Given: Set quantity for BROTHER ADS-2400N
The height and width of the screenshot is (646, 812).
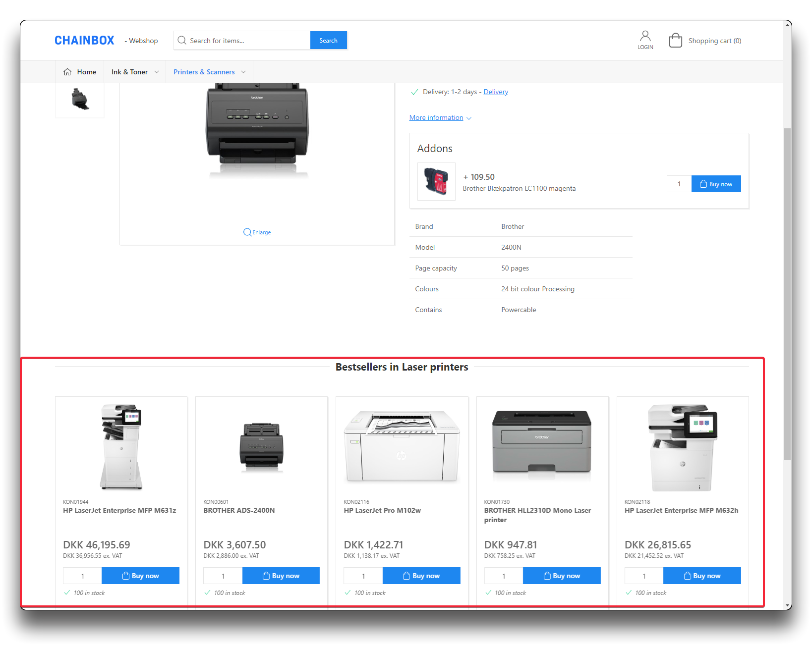Looking at the screenshot, I should (223, 576).
